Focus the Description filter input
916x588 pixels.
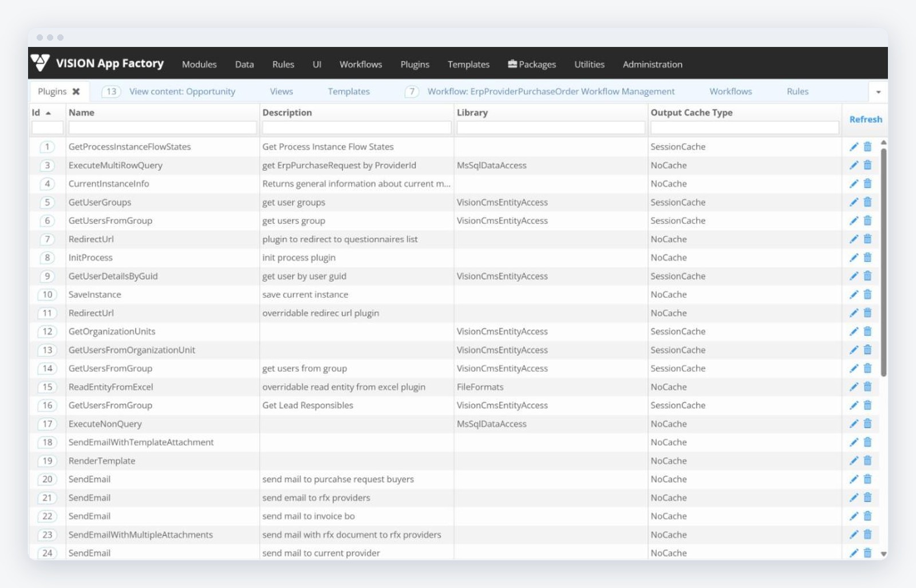pos(357,128)
